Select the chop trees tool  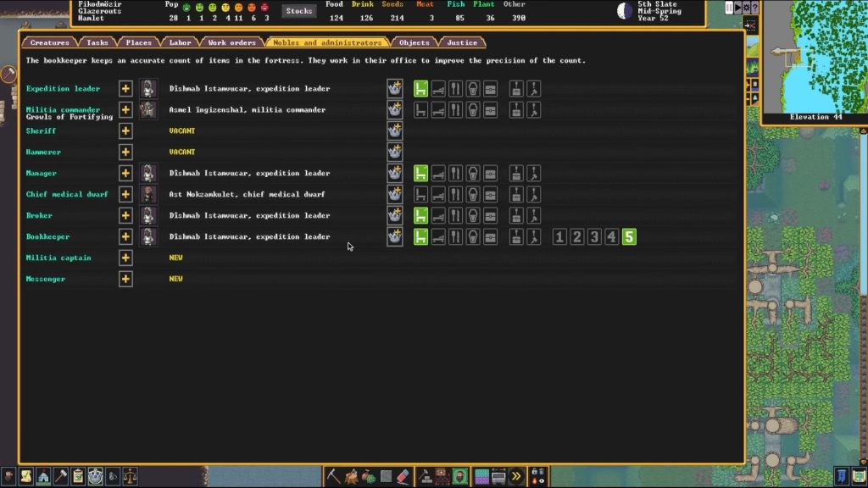351,476
